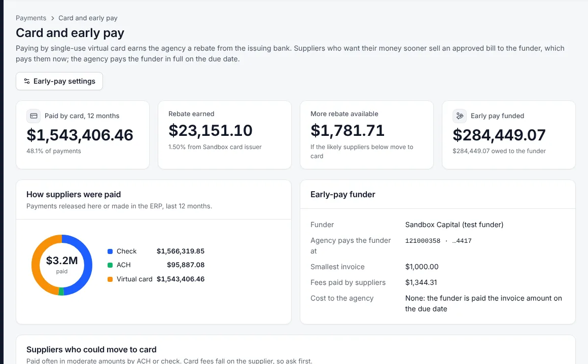Click the breadcrumb chevron separator
Screen dimensions: 588x364
[52, 18]
